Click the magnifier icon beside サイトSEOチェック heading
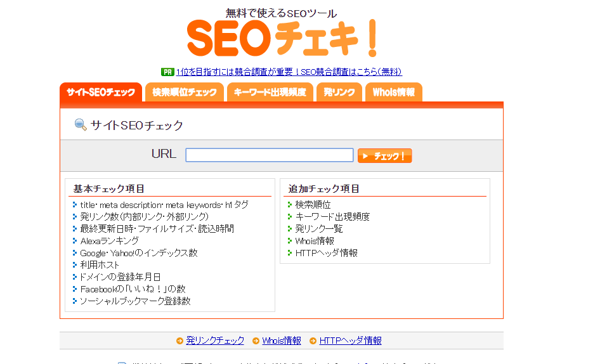Screen dimensions: 607x364 tap(81, 125)
